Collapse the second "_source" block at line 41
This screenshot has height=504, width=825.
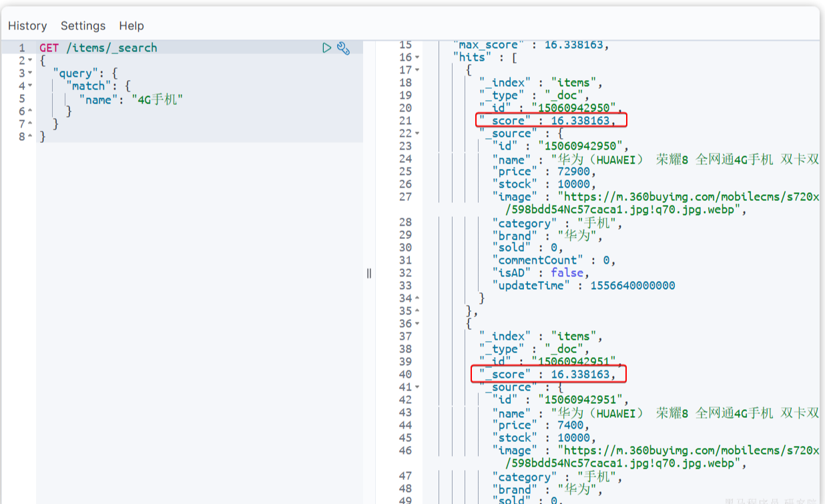[x=417, y=387]
